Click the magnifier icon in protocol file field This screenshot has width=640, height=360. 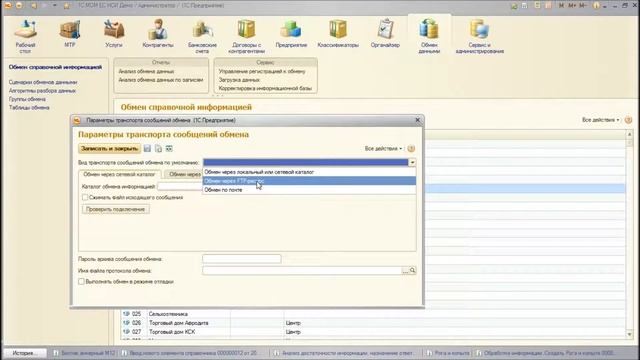412,271
